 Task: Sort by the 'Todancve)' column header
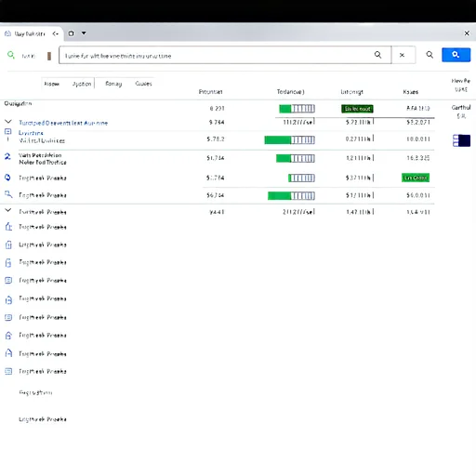click(x=290, y=92)
